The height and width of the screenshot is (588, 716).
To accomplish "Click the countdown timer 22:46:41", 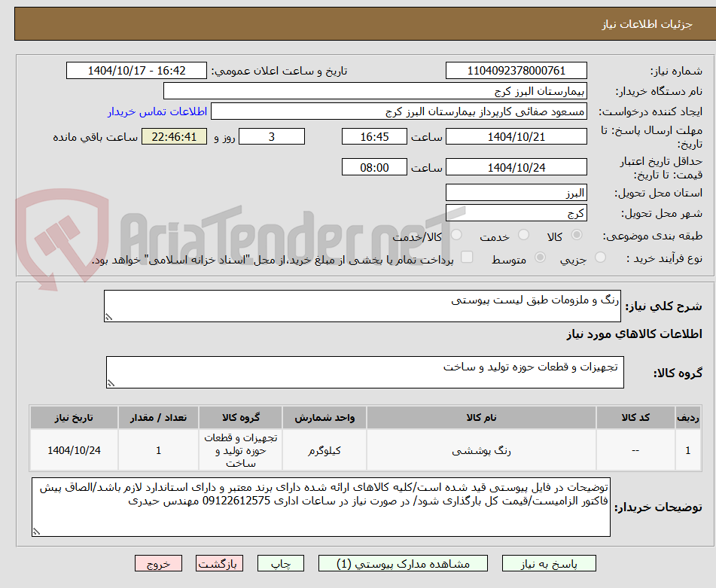I will point(174,136).
